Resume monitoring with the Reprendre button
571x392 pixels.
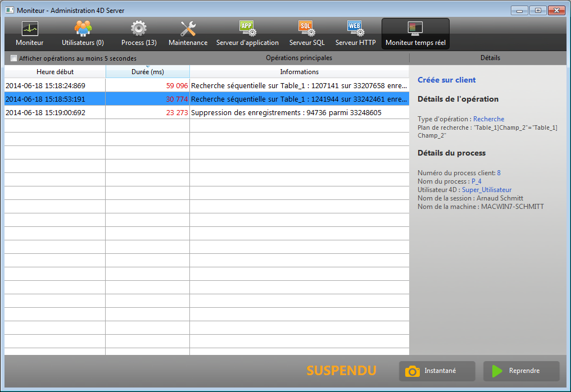coord(521,371)
